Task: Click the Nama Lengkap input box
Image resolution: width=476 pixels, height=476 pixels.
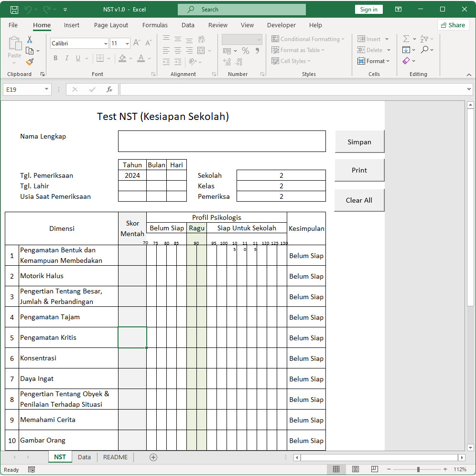Action: (x=222, y=141)
